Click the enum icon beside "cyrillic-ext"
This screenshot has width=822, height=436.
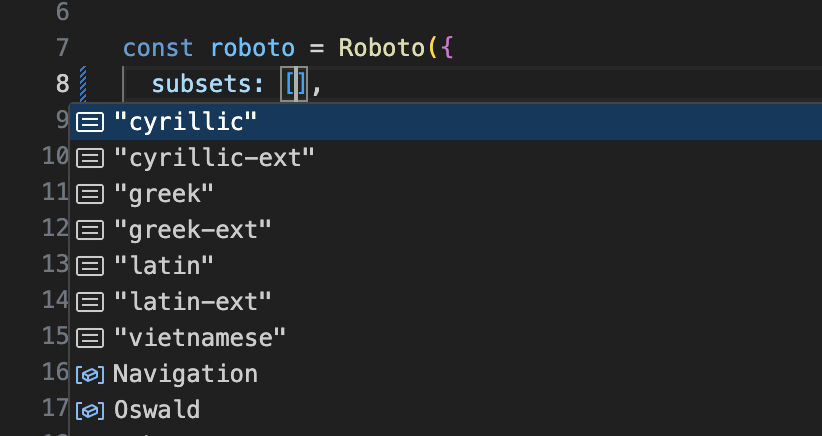90,158
